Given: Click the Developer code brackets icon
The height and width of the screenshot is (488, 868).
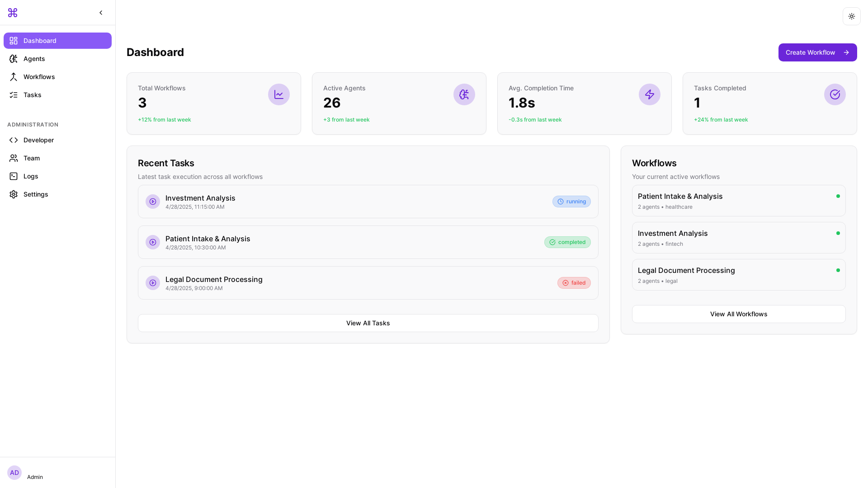Looking at the screenshot, I should tap(14, 140).
